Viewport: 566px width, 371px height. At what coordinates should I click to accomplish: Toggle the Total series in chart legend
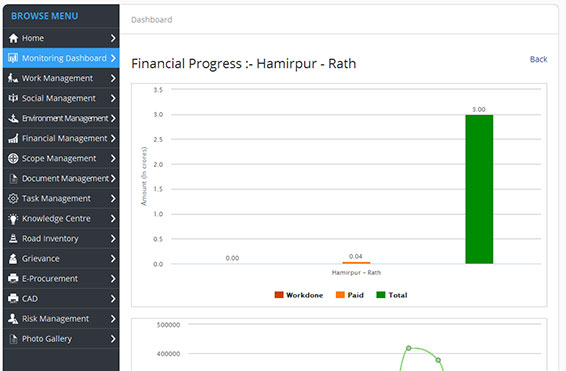(392, 295)
